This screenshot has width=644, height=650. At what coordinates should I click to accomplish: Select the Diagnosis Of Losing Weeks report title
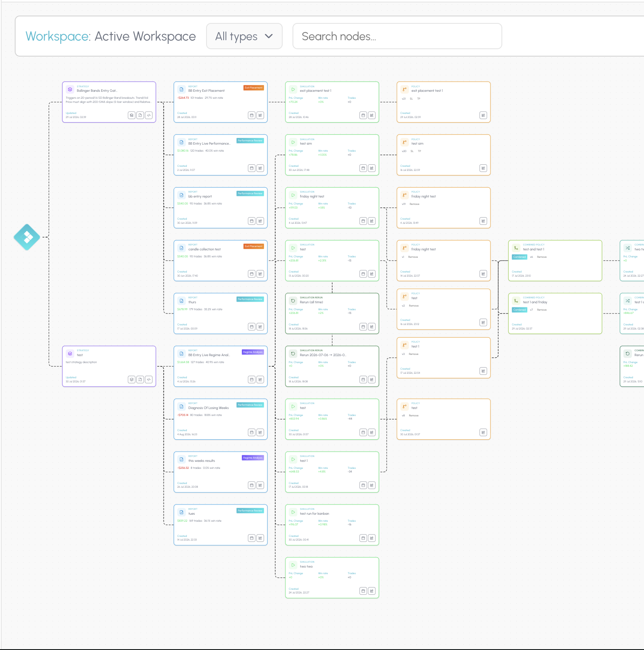tap(209, 408)
